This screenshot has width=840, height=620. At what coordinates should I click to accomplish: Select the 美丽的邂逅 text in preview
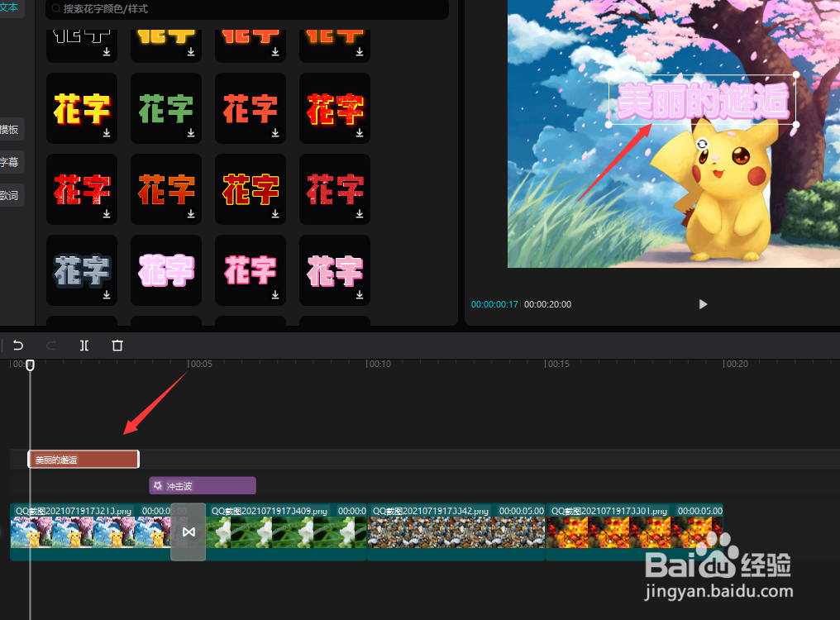point(702,100)
